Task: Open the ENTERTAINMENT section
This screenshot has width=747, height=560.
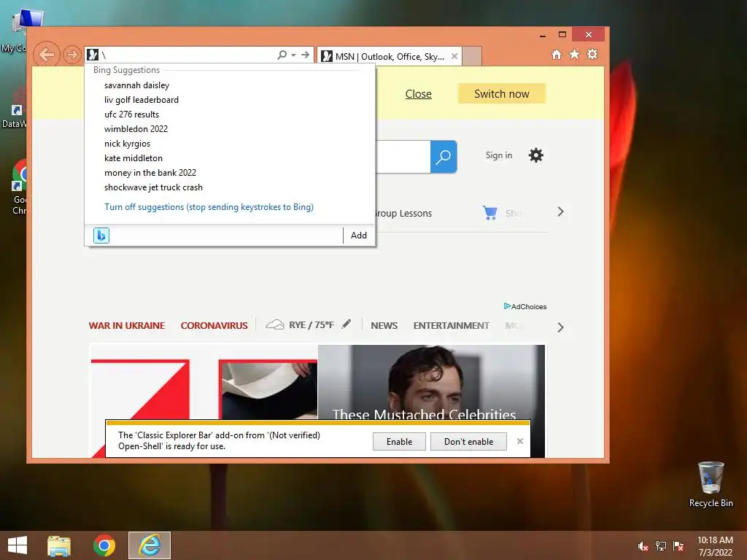Action: pos(451,326)
